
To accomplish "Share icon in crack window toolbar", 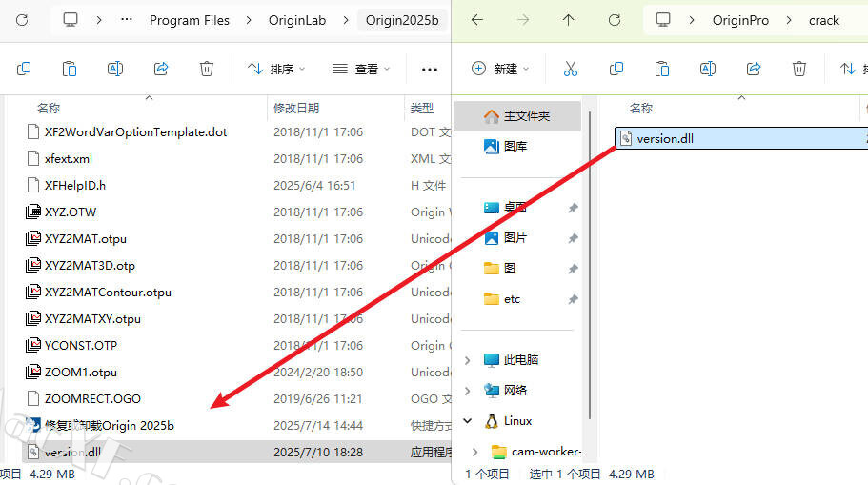I will [x=754, y=69].
